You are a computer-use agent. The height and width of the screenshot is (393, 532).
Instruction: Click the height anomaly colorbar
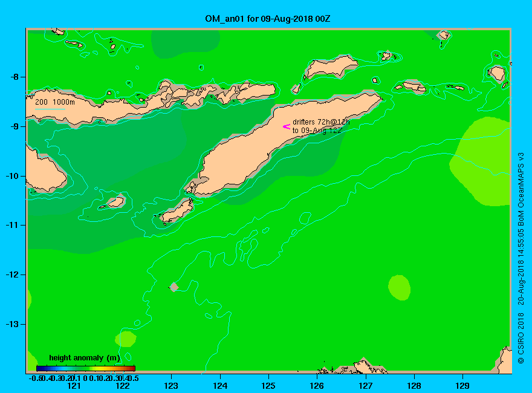tap(86, 368)
